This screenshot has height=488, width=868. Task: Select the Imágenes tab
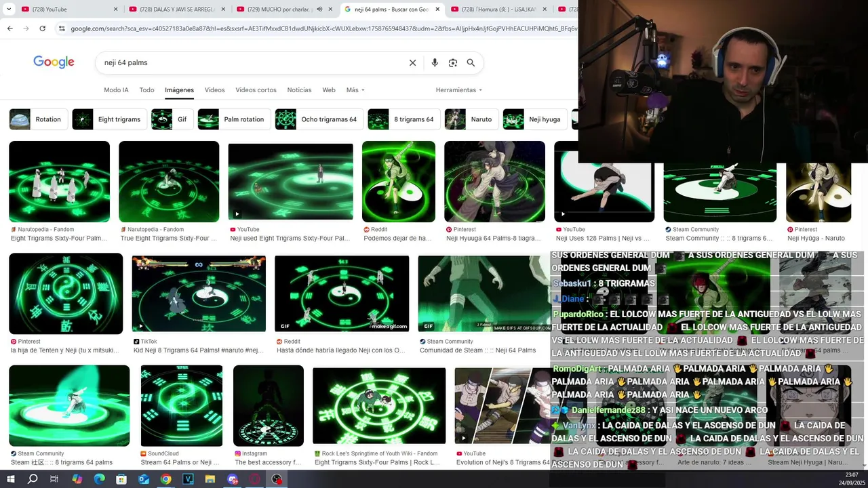pos(179,90)
